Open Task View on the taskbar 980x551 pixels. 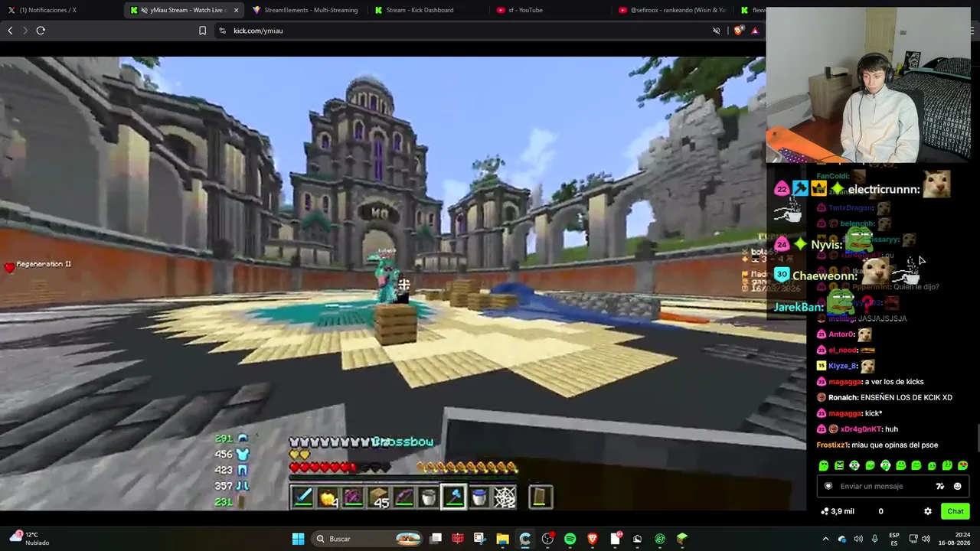tap(436, 539)
